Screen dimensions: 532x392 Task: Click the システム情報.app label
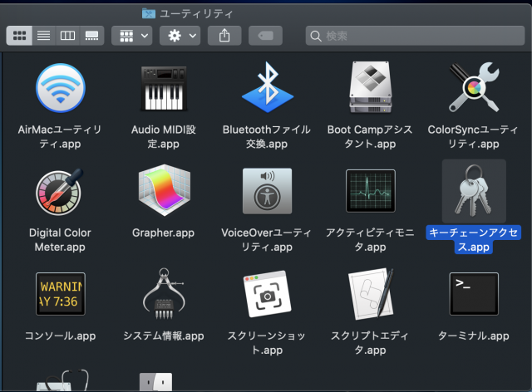(164, 336)
